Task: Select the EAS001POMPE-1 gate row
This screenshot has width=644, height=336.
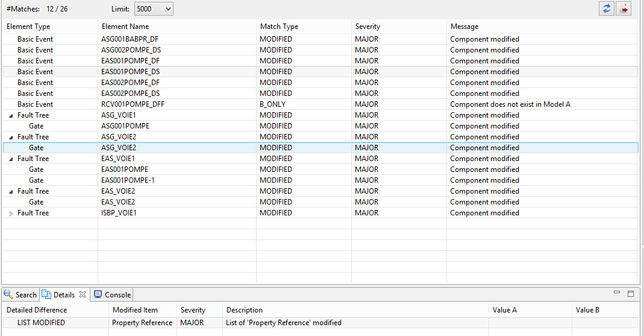Action: [320, 180]
